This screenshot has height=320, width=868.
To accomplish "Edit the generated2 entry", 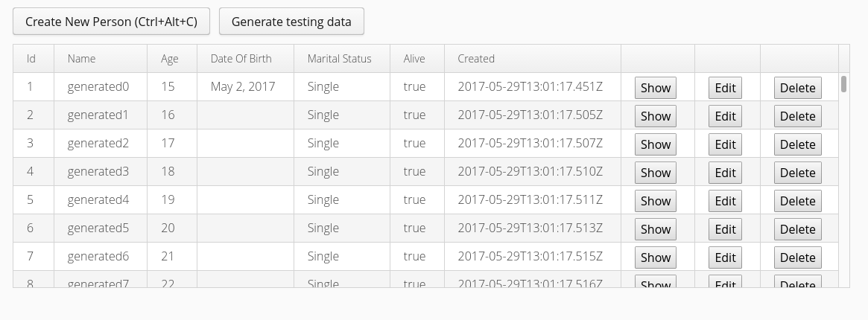I will click(x=725, y=144).
